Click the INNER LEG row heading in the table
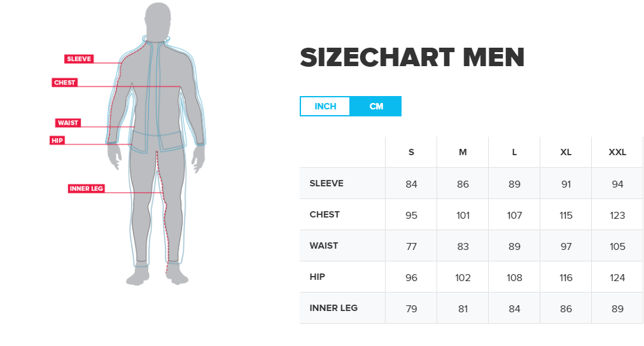This screenshot has height=346, width=644. pos(333,308)
